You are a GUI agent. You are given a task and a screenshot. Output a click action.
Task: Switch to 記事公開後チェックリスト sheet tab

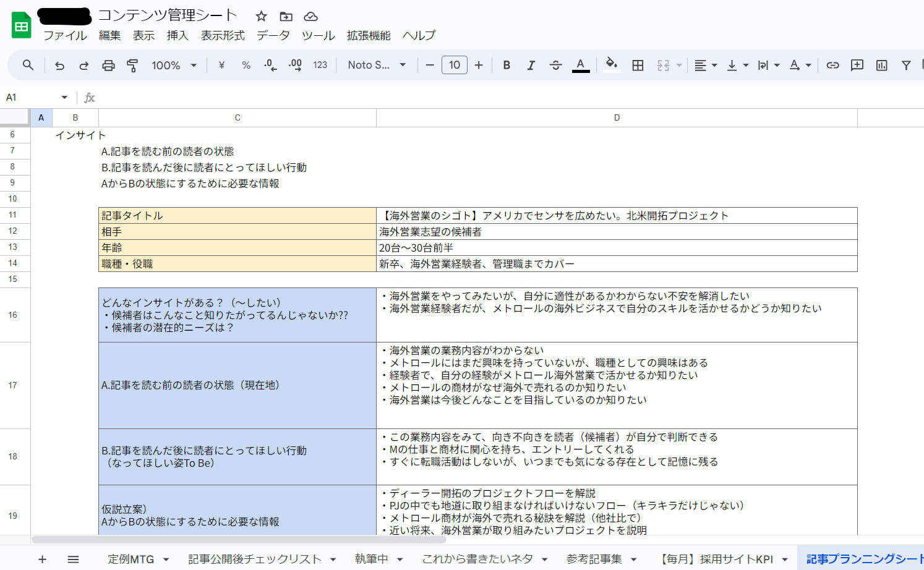click(255, 559)
